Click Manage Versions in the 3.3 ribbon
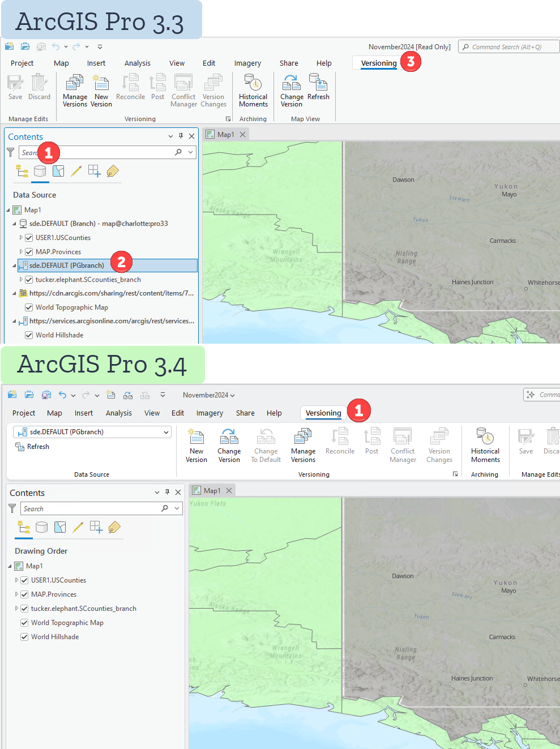This screenshot has height=749, width=560. coord(75,91)
